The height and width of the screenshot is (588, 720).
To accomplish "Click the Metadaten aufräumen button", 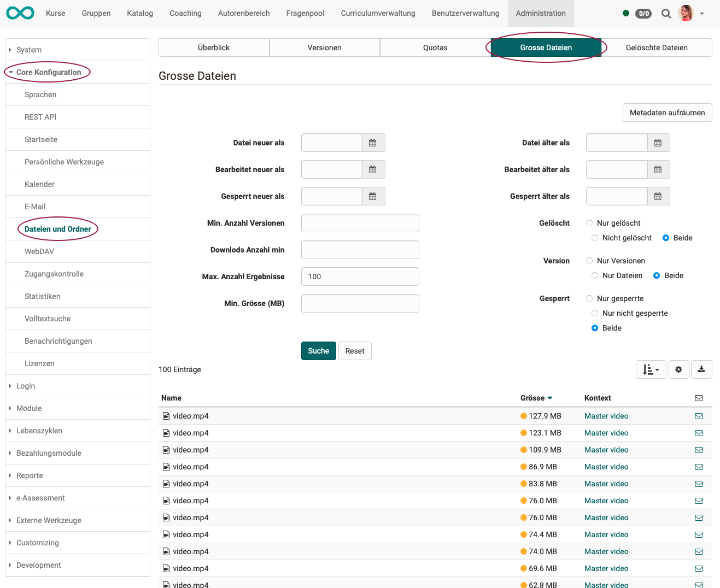I will (x=667, y=113).
